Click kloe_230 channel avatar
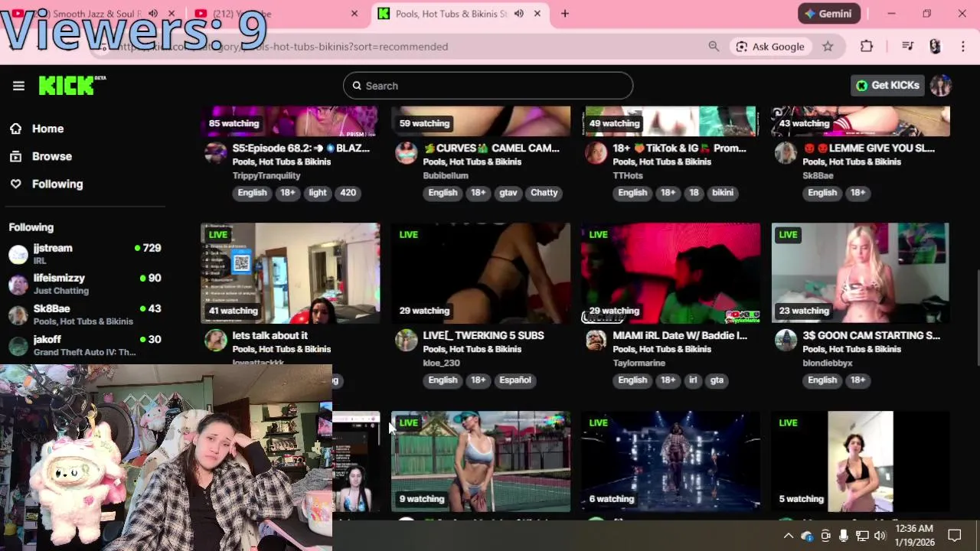The width and height of the screenshot is (980, 551). click(406, 341)
